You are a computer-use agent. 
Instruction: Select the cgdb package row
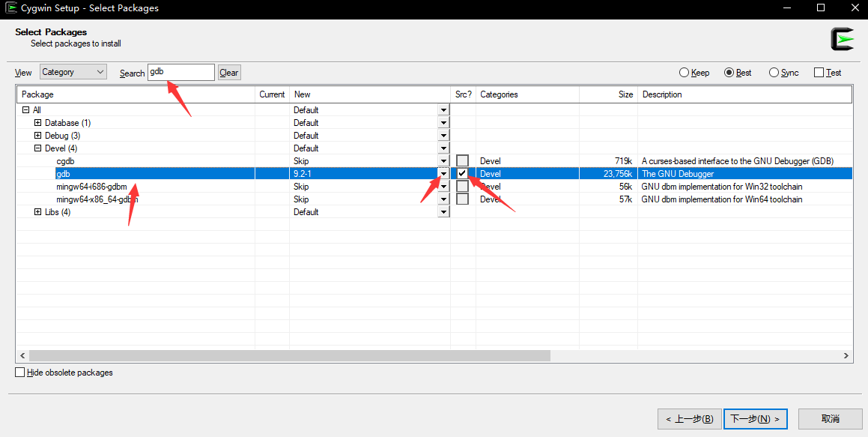coord(434,160)
